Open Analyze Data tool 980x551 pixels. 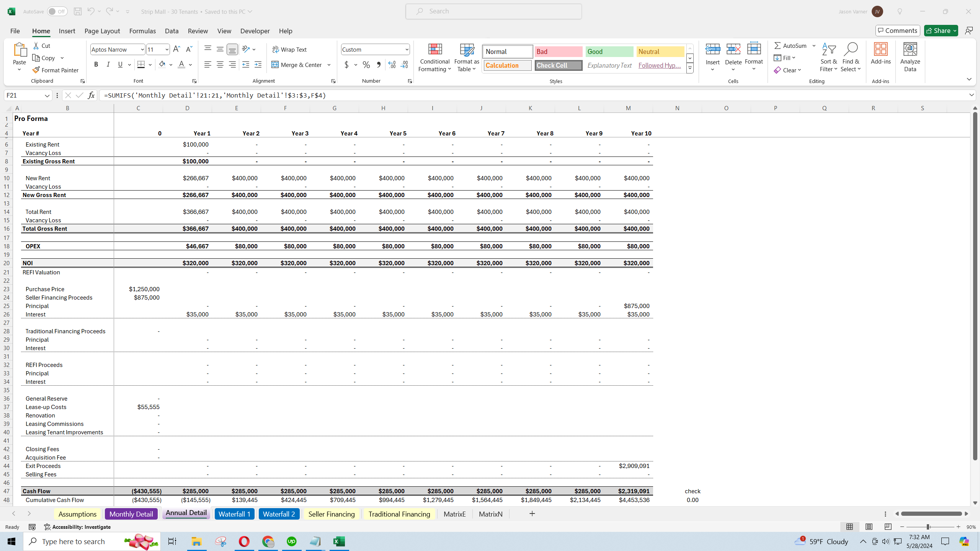coord(910,57)
